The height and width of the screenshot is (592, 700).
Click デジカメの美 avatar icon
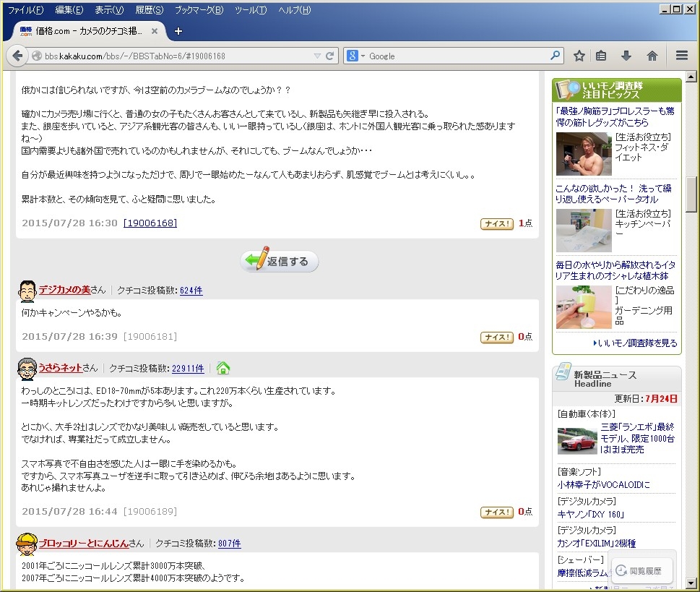click(27, 291)
